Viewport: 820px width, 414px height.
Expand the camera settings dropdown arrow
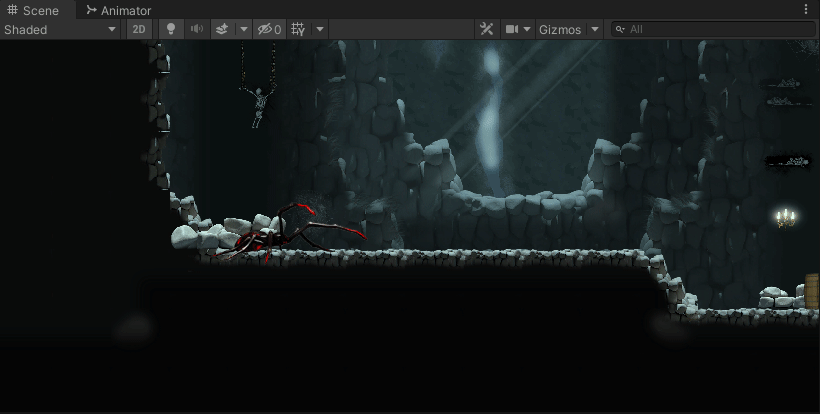[527, 29]
